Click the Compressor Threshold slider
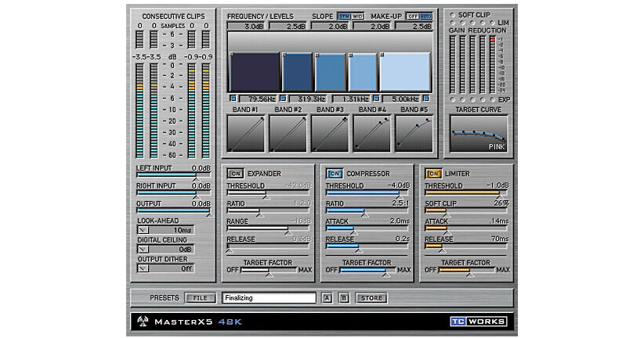 coord(367,192)
